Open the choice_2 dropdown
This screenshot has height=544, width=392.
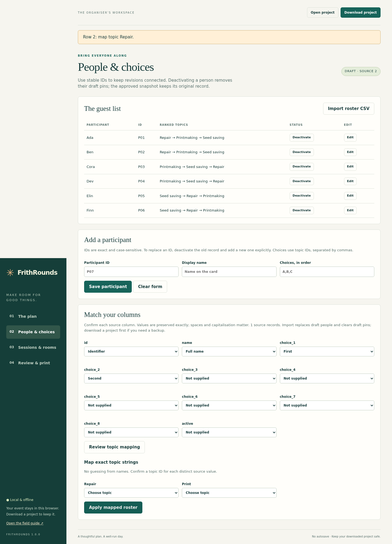click(x=131, y=378)
